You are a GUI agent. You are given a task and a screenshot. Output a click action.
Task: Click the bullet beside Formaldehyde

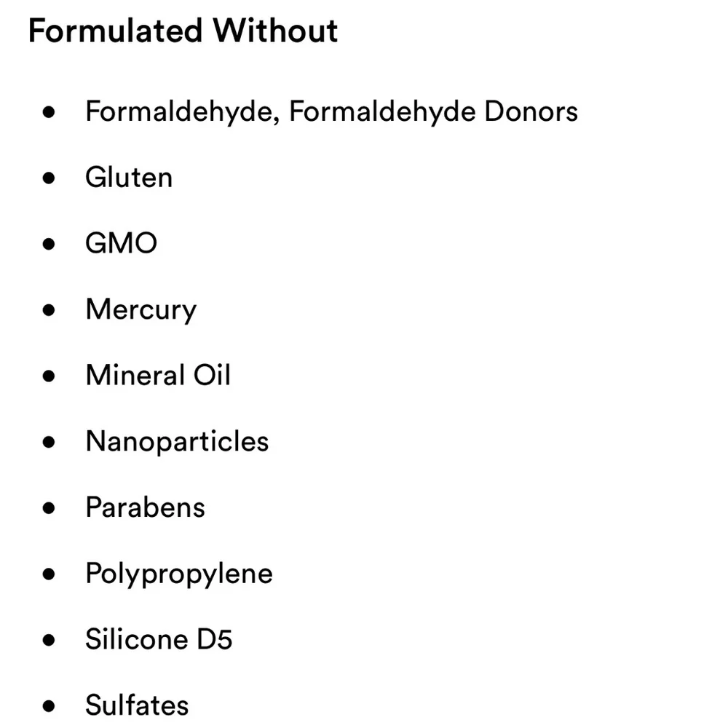point(49,112)
